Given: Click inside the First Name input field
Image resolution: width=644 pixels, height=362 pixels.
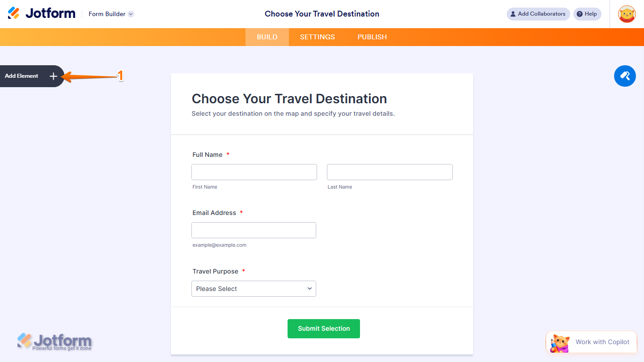Looking at the screenshot, I should coord(254,172).
